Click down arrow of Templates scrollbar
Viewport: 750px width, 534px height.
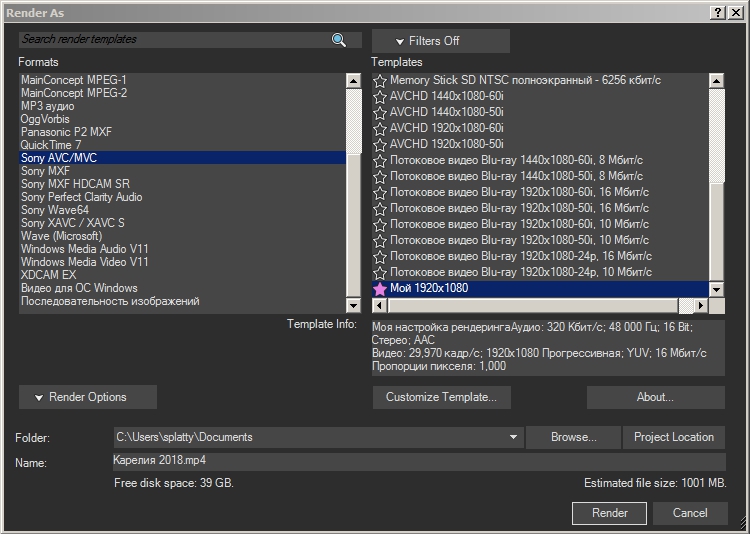pyautogui.click(x=716, y=289)
